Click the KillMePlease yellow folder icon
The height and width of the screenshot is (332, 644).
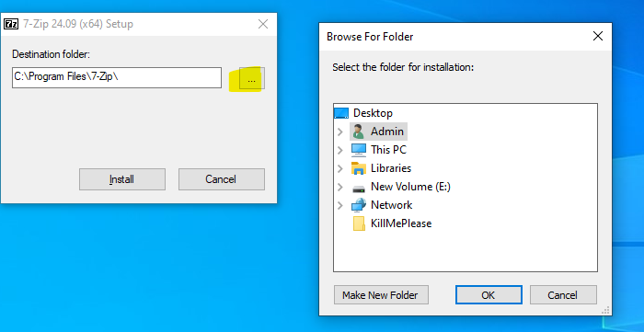point(359,223)
